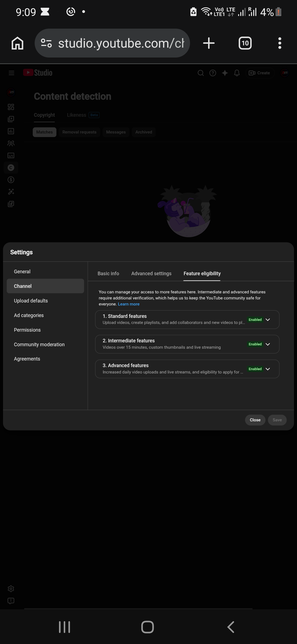Click the Settings gear in sidebar

11,589
